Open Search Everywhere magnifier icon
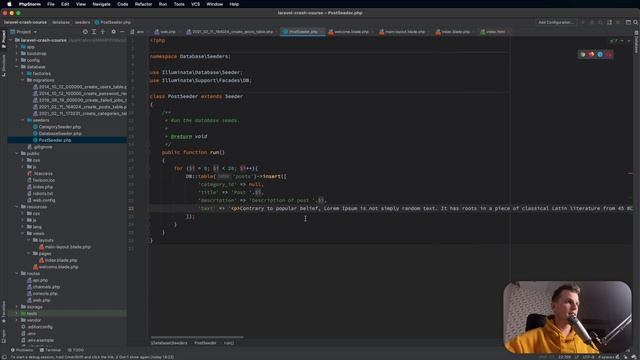This screenshot has width=640, height=360. [x=635, y=22]
